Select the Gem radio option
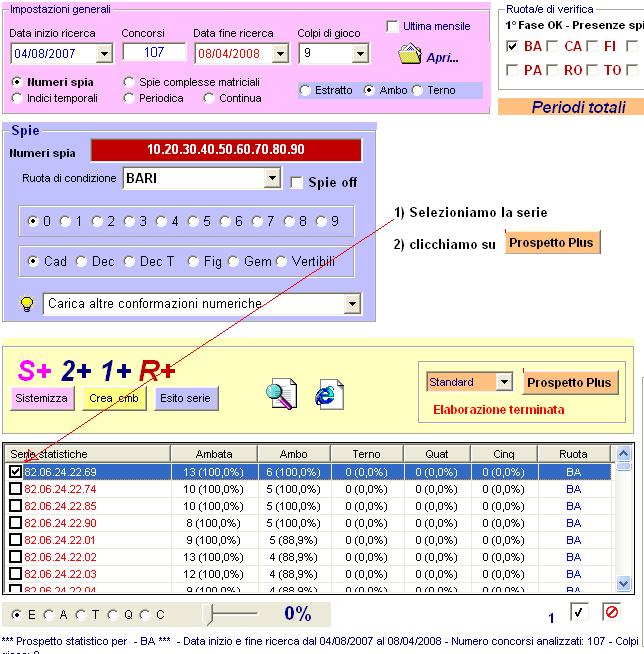This screenshot has height=654, width=644. (x=233, y=262)
